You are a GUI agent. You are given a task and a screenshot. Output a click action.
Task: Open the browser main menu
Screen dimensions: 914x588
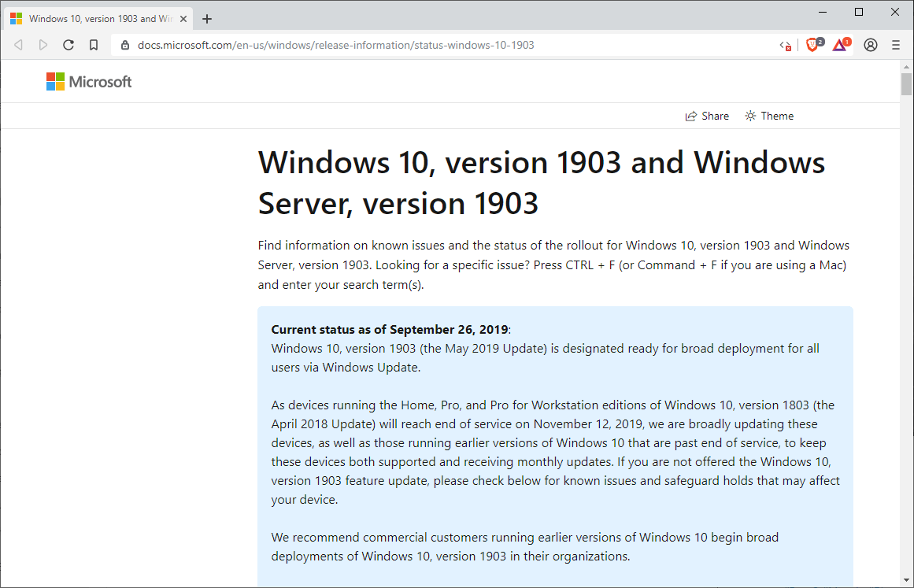pyautogui.click(x=896, y=45)
